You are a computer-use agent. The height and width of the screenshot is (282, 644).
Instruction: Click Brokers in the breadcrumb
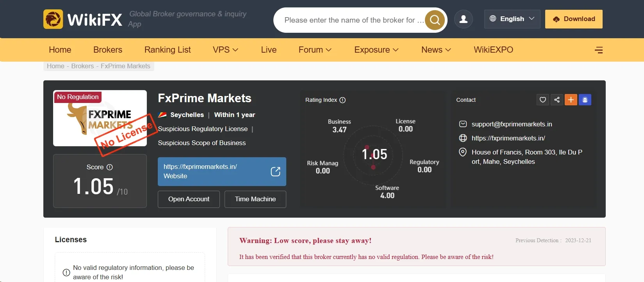click(82, 66)
